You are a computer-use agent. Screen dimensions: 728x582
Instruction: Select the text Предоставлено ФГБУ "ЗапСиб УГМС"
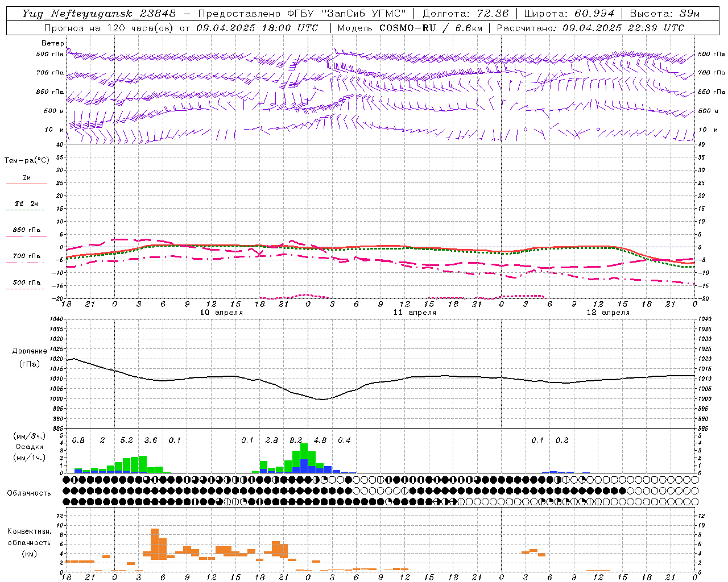(x=302, y=14)
